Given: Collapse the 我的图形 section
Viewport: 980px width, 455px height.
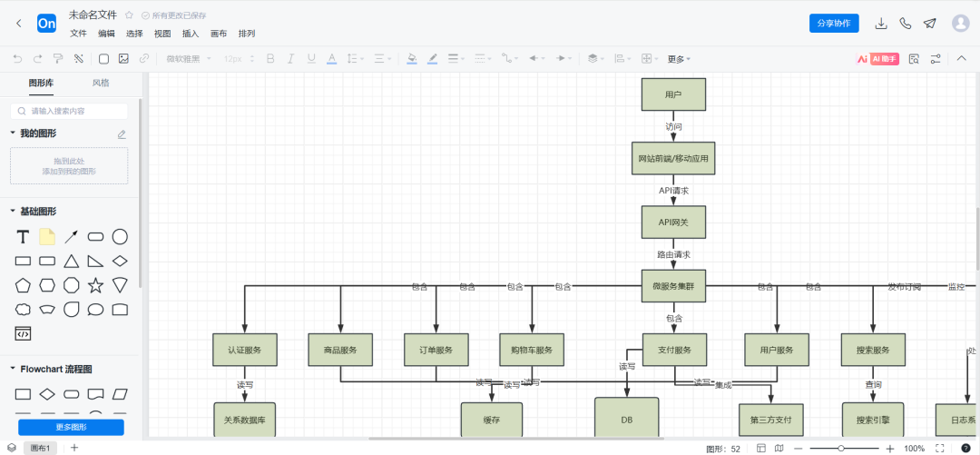Looking at the screenshot, I should pos(13,134).
